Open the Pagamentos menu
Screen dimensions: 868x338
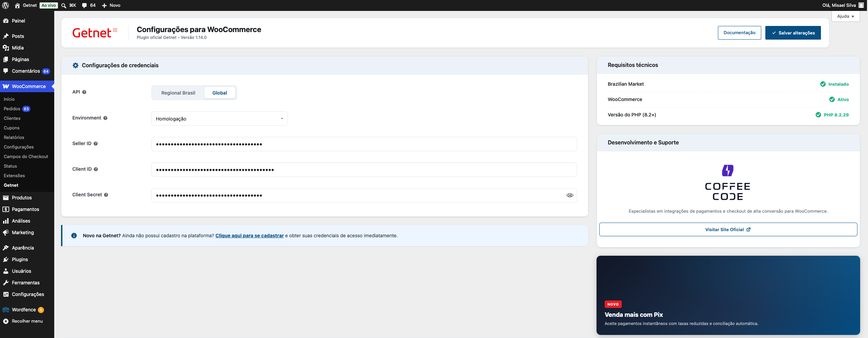point(26,209)
